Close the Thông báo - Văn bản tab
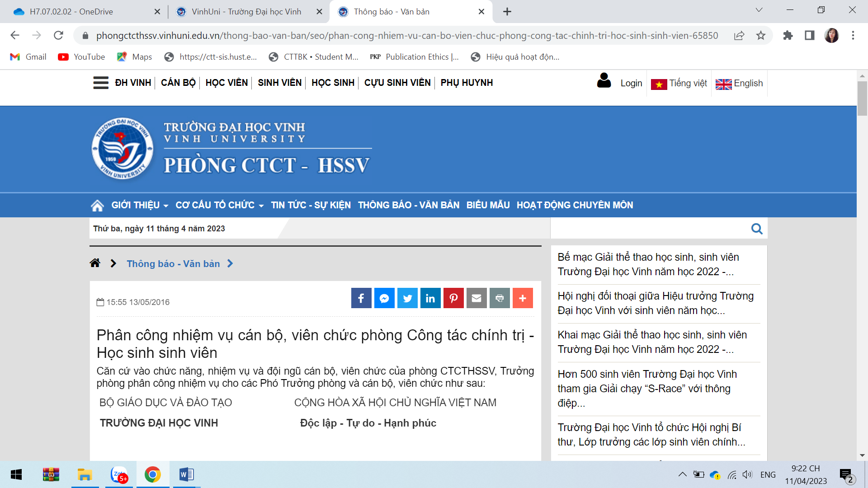Image resolution: width=868 pixels, height=488 pixels. (481, 12)
